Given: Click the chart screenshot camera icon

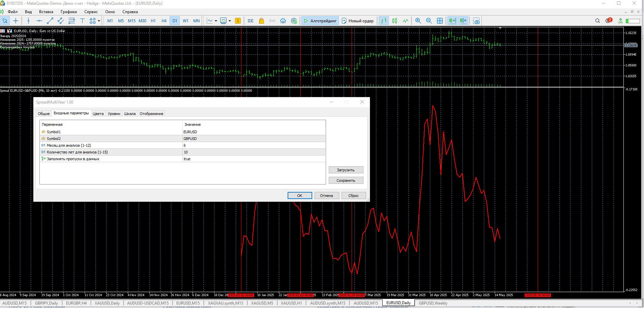Looking at the screenshot, I should [x=476, y=21].
